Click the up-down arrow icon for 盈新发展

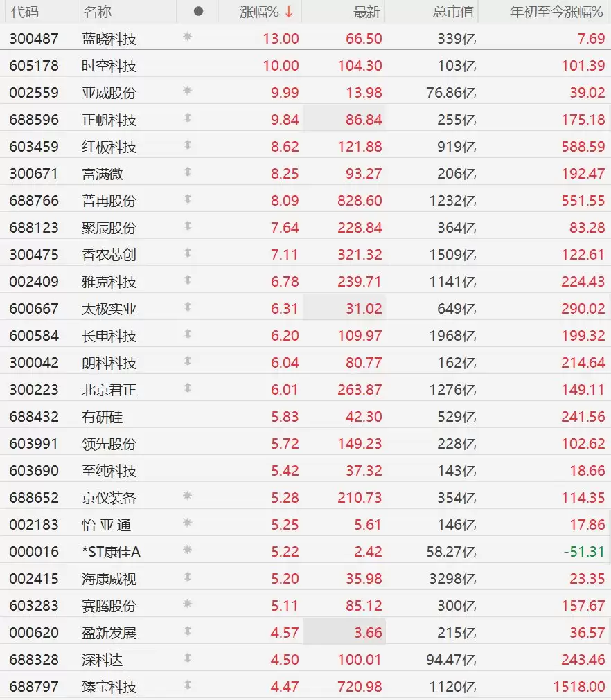pos(188,631)
